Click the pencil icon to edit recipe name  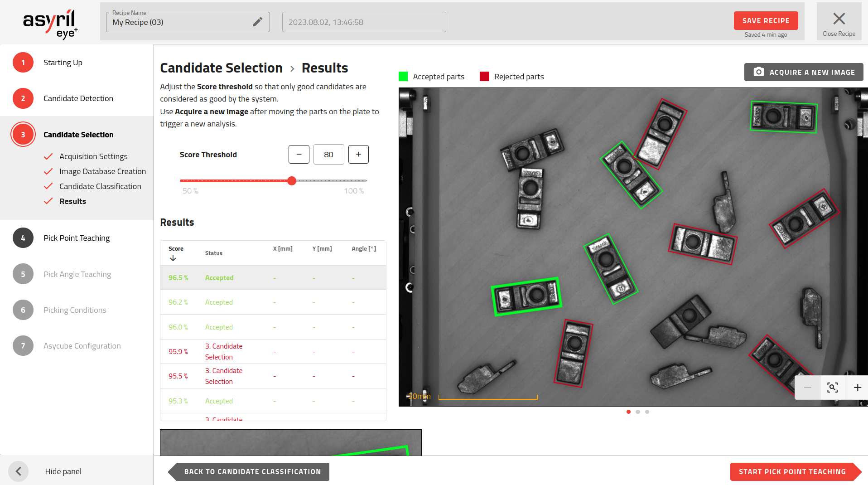pos(257,22)
